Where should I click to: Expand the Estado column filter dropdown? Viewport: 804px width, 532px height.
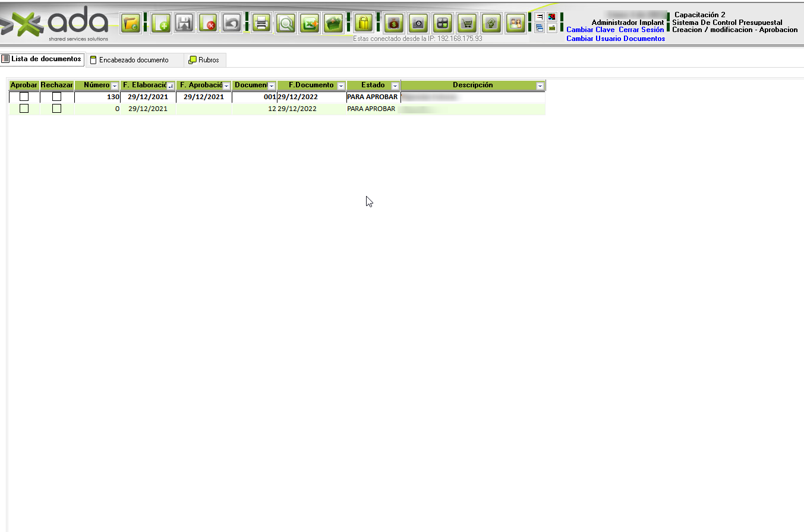395,86
